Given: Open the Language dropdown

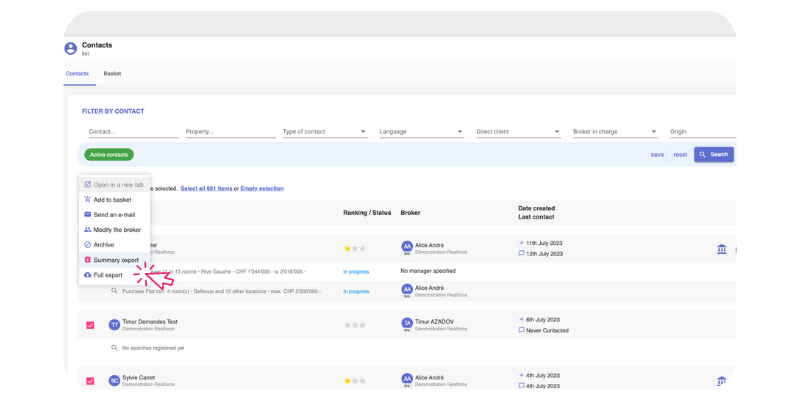Looking at the screenshot, I should pos(422,132).
